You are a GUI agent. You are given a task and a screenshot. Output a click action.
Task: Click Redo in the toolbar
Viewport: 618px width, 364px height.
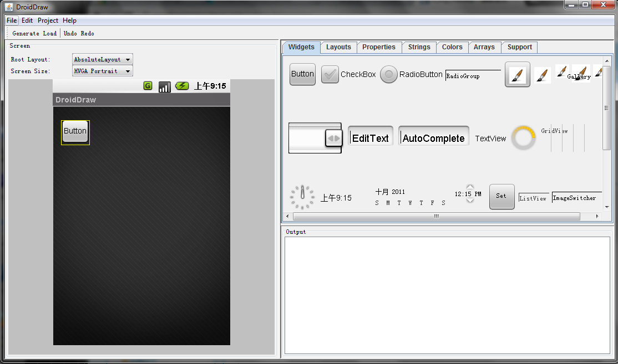[88, 33]
